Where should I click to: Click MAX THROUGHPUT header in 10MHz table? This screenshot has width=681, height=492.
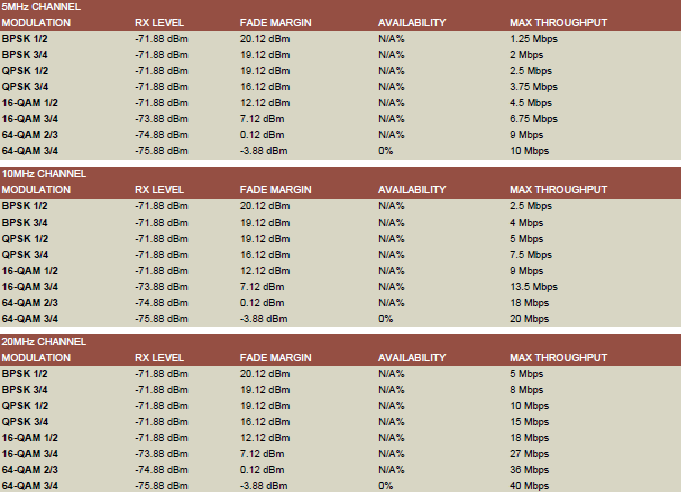click(x=558, y=189)
